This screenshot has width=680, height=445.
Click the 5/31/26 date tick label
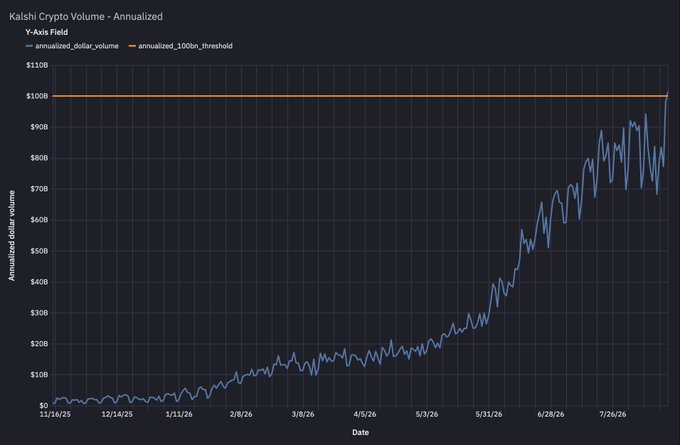tap(489, 414)
